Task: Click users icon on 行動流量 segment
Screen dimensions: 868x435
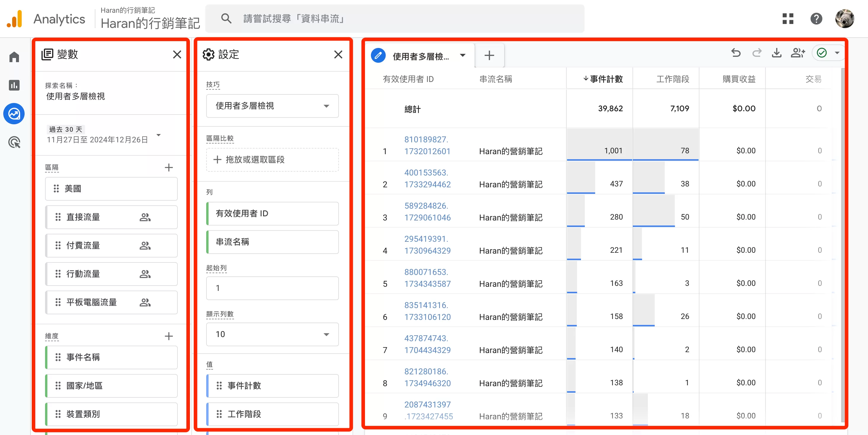Action: (x=145, y=274)
